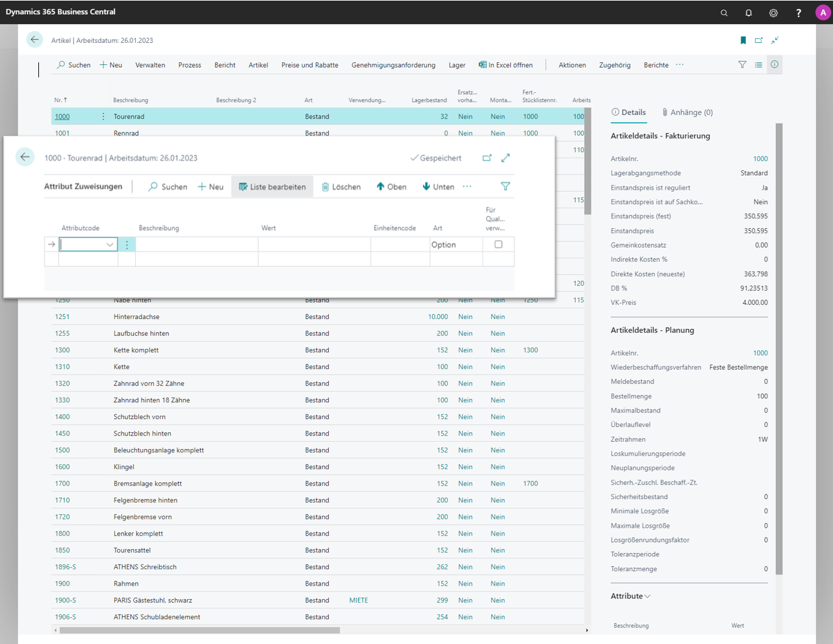Click the search magnifier icon in top bar
Image resolution: width=833 pixels, height=644 pixels.
(724, 12)
